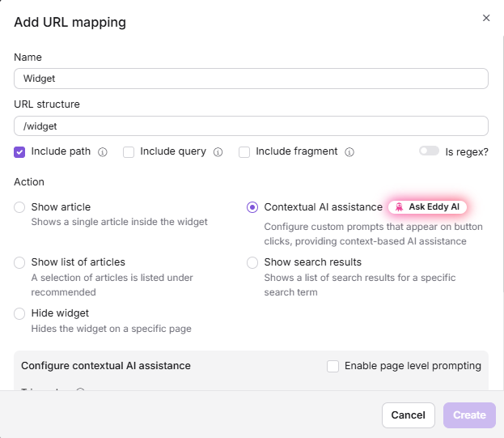Close the Add URL mapping dialog

(486, 18)
